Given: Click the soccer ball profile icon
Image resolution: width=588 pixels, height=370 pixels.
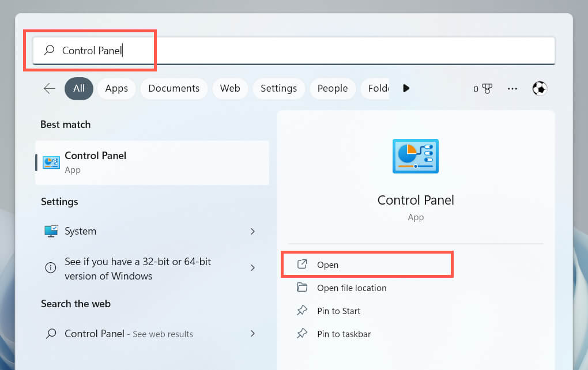Looking at the screenshot, I should (540, 88).
